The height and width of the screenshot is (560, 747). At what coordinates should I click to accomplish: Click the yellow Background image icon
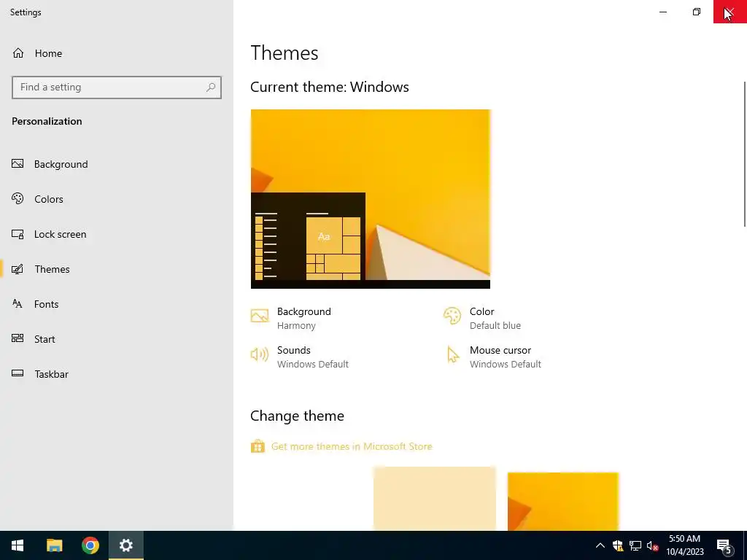click(x=260, y=316)
